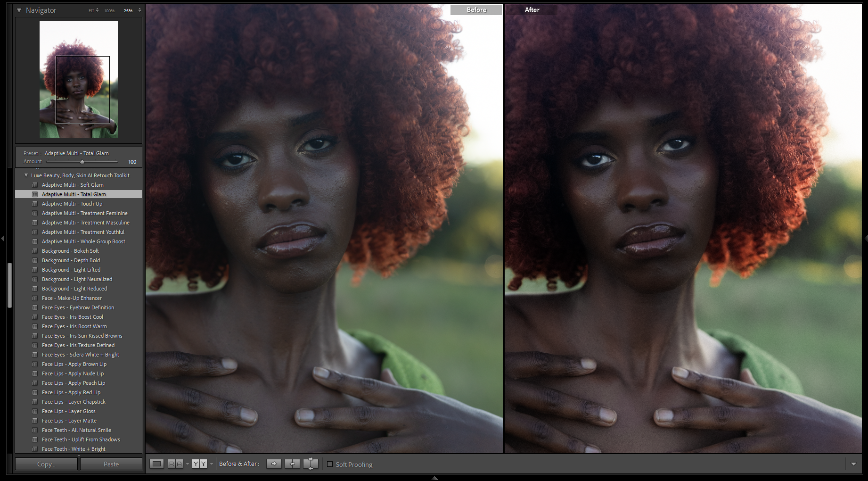Click preset icon beside Background - Bokeh Soft
This screenshot has width=868, height=481.
(x=35, y=251)
